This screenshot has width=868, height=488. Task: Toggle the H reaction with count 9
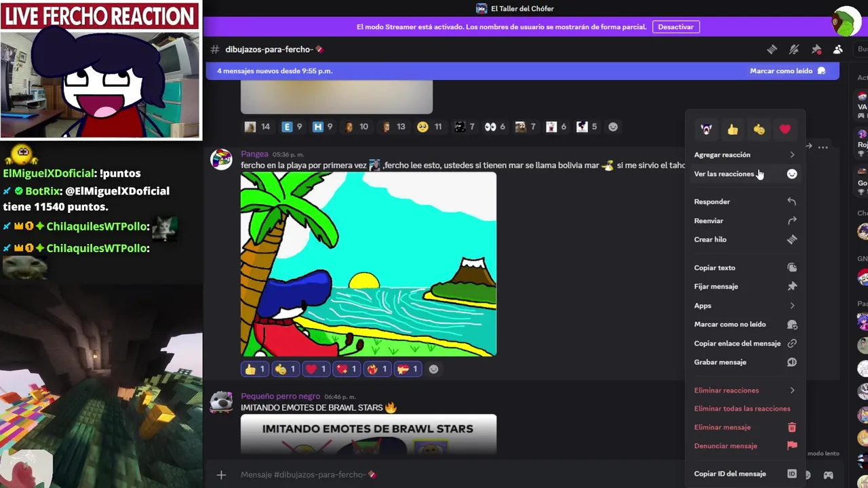(323, 127)
